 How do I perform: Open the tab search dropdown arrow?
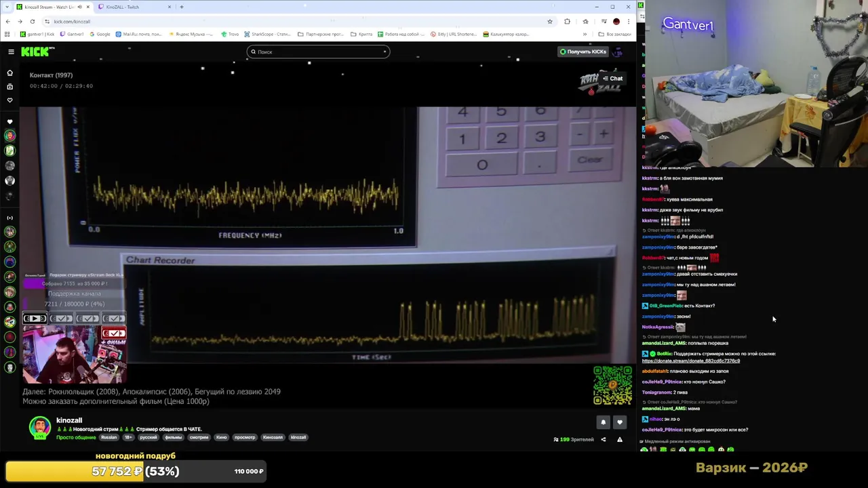tap(7, 7)
